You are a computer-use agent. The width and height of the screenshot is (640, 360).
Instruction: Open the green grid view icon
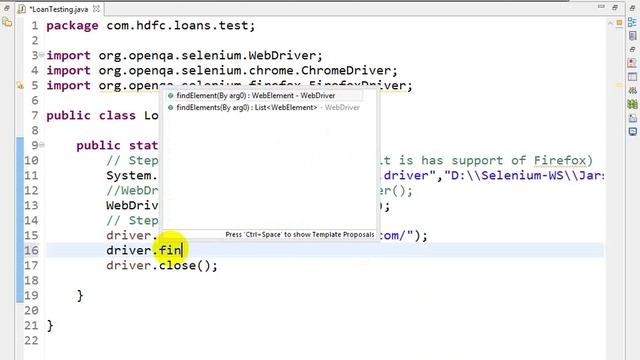632,104
